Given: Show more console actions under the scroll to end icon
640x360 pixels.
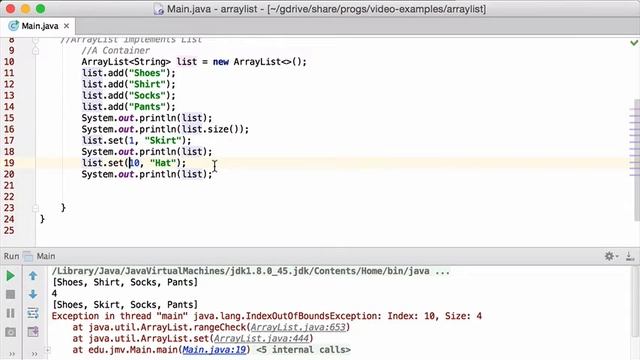Looking at the screenshot, I should click(x=34, y=353).
